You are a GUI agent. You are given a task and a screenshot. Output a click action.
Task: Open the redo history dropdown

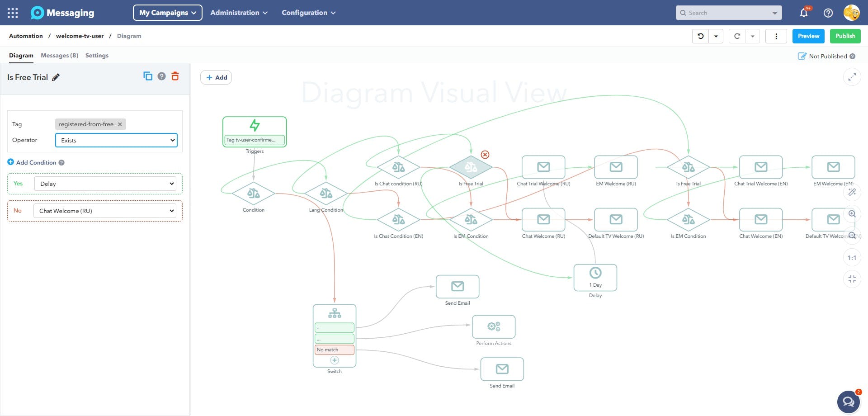coord(752,36)
